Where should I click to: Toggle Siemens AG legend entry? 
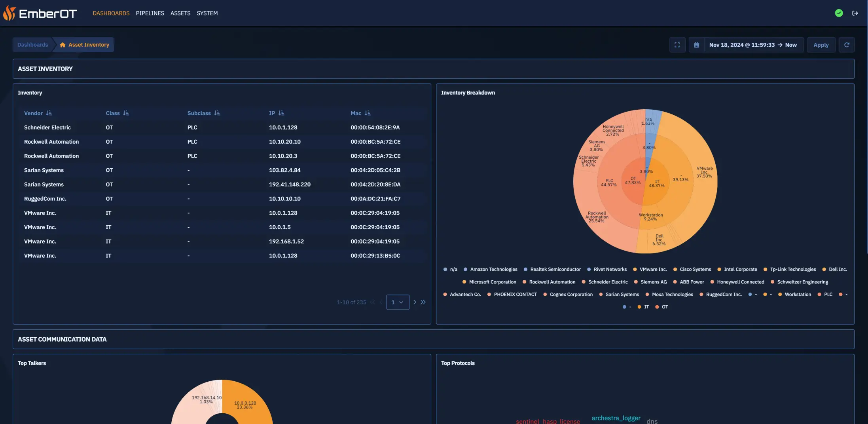point(650,282)
